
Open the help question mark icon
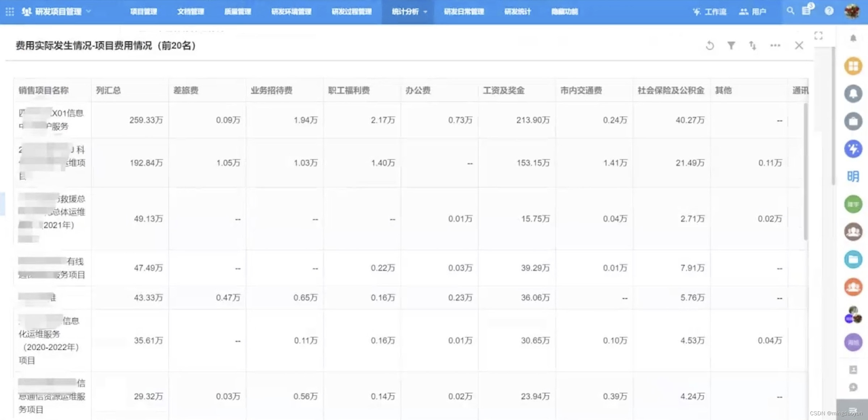coord(829,11)
